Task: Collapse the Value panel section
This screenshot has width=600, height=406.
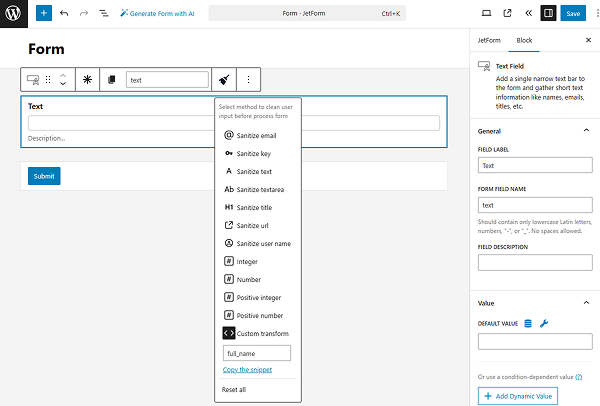Action: [585, 302]
